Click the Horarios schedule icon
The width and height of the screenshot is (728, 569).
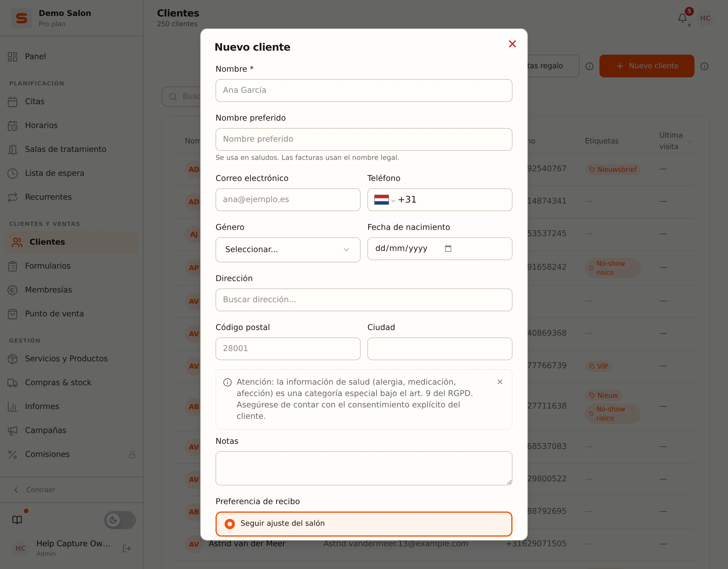click(13, 126)
